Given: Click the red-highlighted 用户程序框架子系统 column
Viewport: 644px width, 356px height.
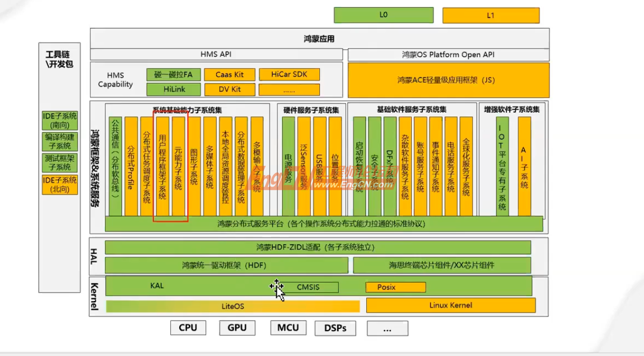Looking at the screenshot, I should [x=163, y=166].
